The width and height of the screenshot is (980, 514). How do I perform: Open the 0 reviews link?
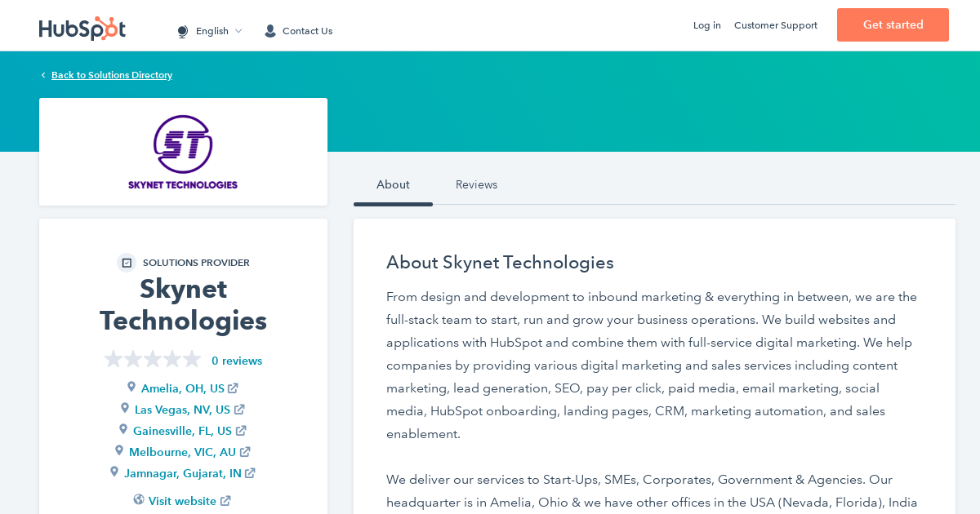pyautogui.click(x=237, y=360)
